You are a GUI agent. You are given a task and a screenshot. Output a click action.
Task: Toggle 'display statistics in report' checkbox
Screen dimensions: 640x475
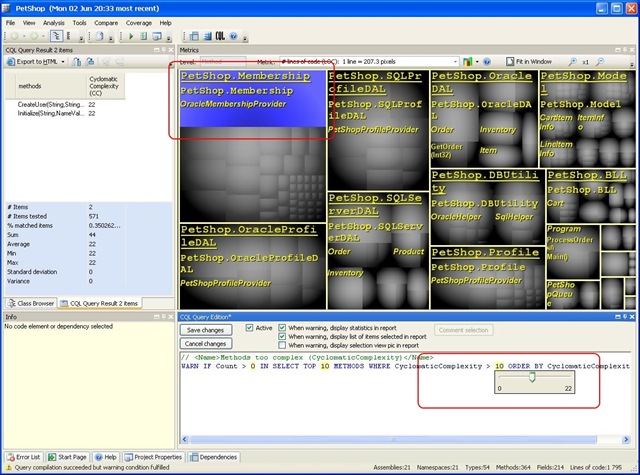(x=282, y=328)
